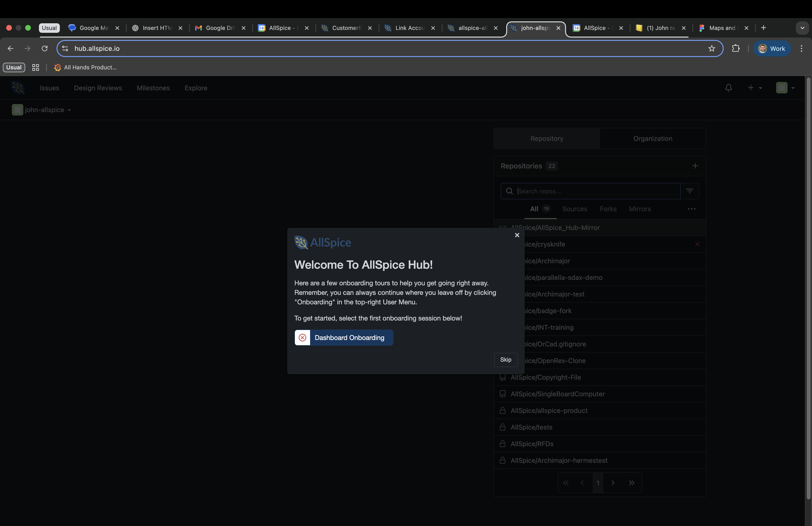The image size is (812, 526).
Task: Click the search magnifier icon in repos
Action: pos(509,191)
